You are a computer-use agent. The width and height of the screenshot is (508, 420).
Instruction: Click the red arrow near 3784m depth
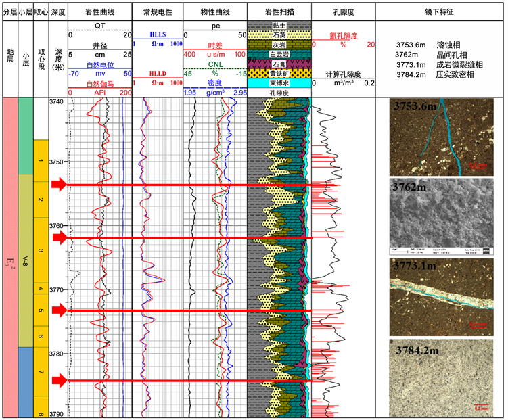click(x=59, y=381)
